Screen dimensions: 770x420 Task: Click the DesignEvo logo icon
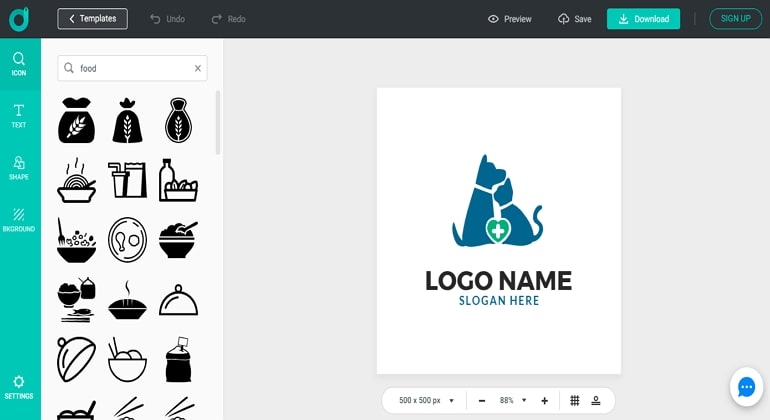[19, 19]
